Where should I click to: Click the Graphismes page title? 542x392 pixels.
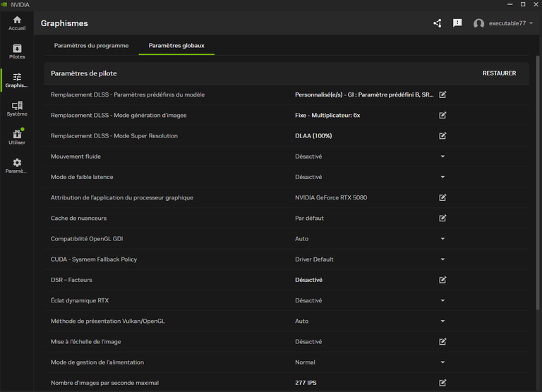click(64, 23)
